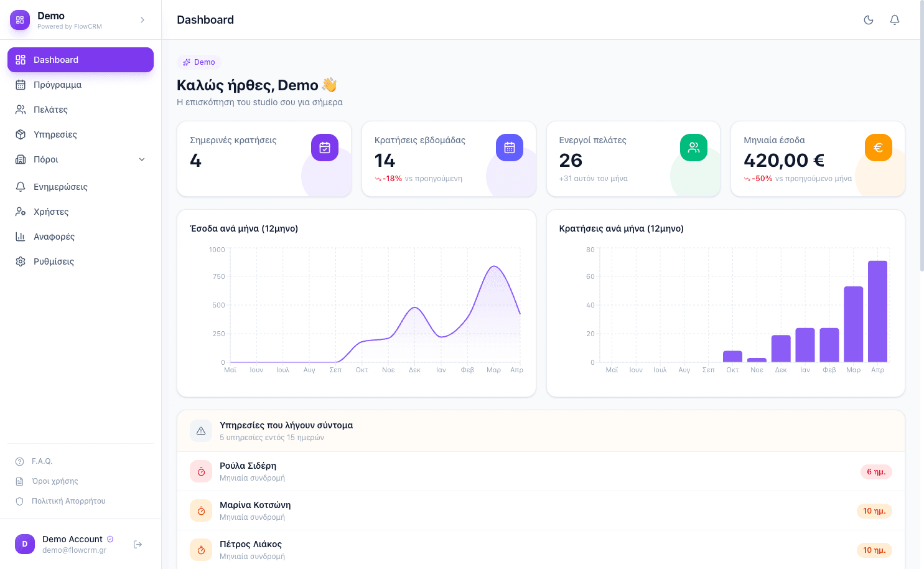Click the Ρυθμίσεις gear icon

[21, 261]
